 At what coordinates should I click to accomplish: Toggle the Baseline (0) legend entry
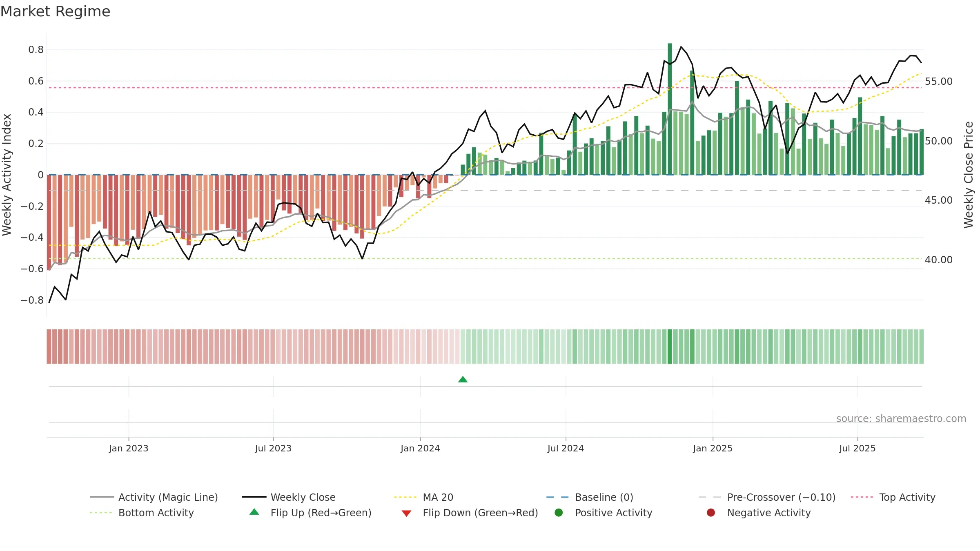click(590, 497)
